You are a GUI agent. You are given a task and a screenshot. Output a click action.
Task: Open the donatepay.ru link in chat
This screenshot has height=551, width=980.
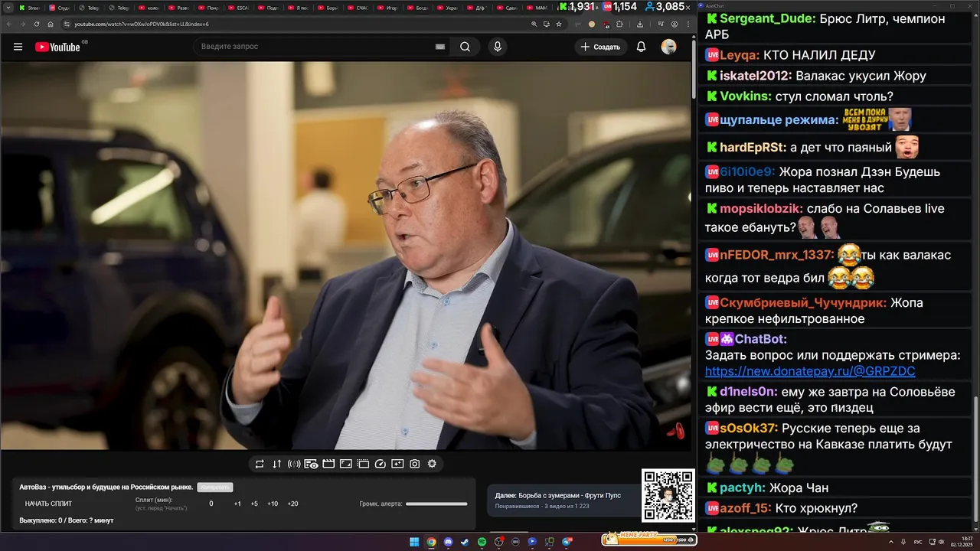810,371
